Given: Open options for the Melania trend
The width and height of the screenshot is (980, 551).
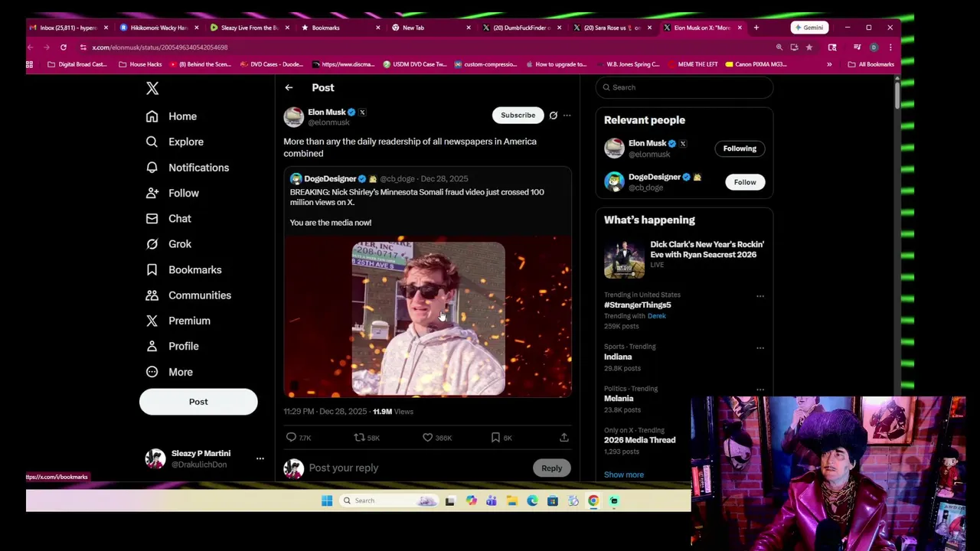Looking at the screenshot, I should point(760,390).
